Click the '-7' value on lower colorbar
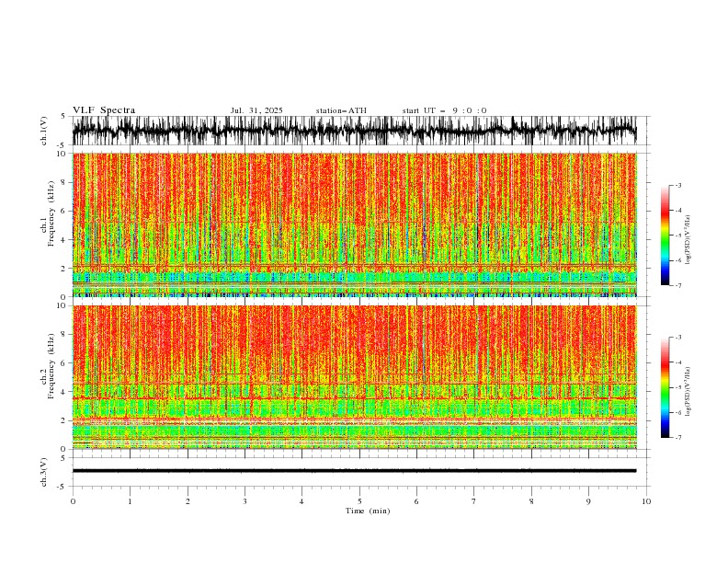Screen dimensions: 728x563 coord(678,438)
